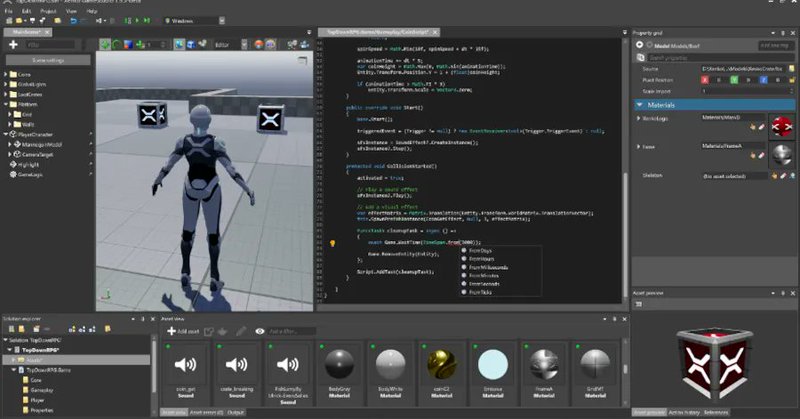Open the Edit menu
800x419 pixels.
(x=27, y=11)
